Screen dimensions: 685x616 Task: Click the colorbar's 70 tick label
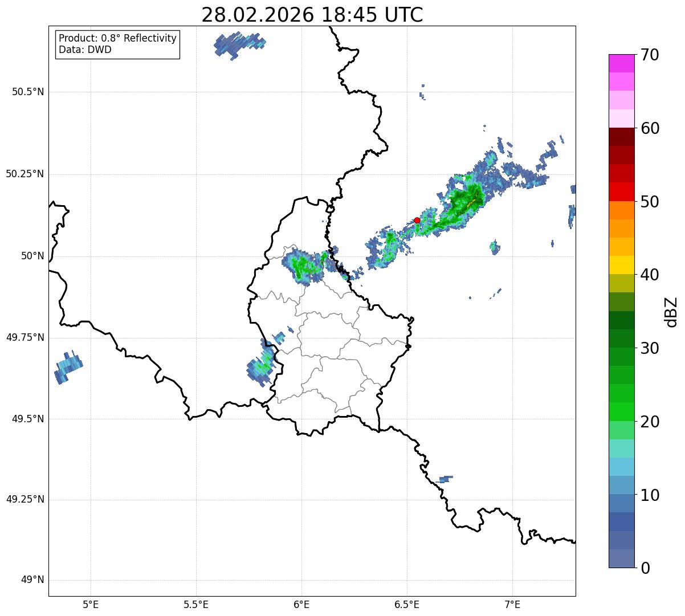(650, 55)
